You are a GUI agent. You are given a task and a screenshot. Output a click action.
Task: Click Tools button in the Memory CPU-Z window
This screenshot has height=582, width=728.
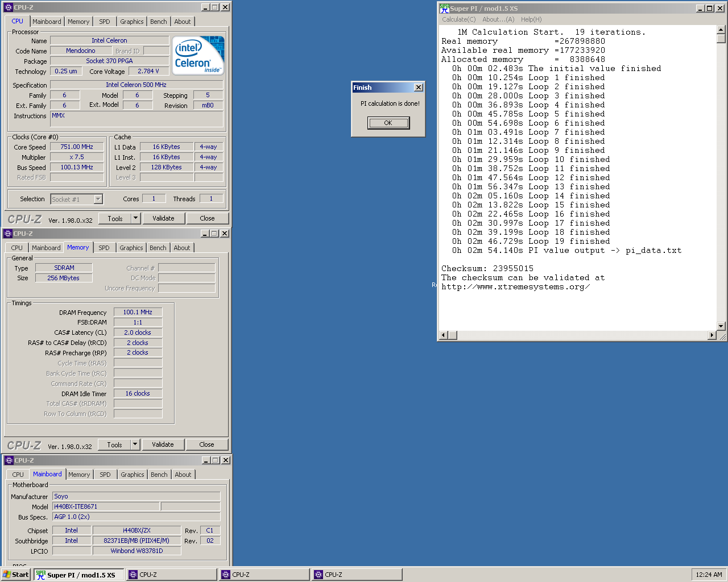tap(114, 444)
